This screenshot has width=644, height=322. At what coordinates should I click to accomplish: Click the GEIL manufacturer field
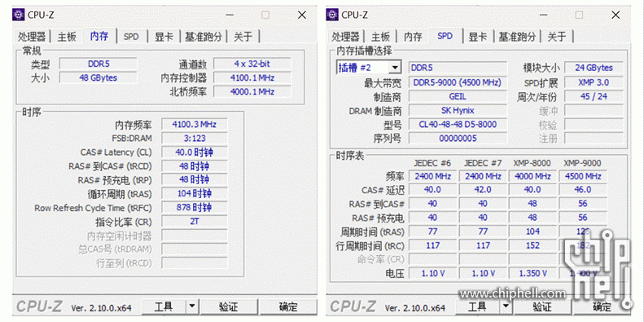tap(458, 96)
